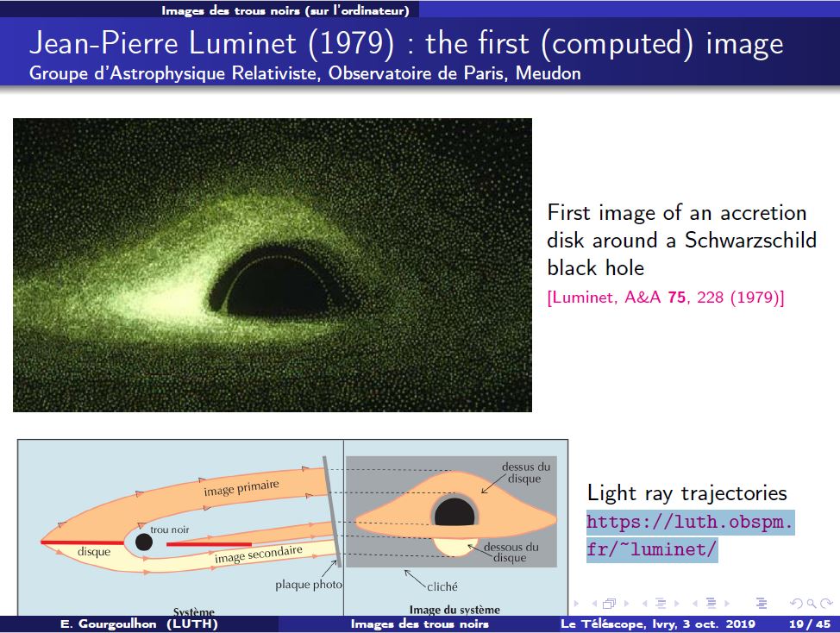Open the luth.obspm.fr/~luminet/ hyperlink
This screenshot has width=840, height=633.
pyautogui.click(x=689, y=536)
